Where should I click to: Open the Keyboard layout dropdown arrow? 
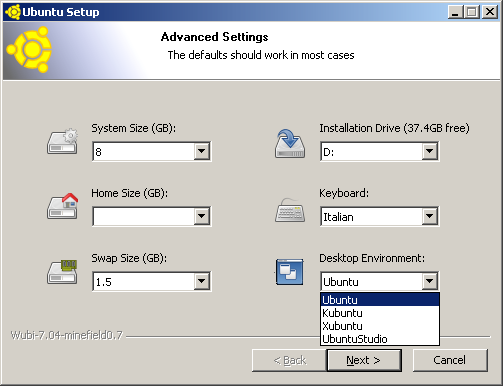coord(430,216)
